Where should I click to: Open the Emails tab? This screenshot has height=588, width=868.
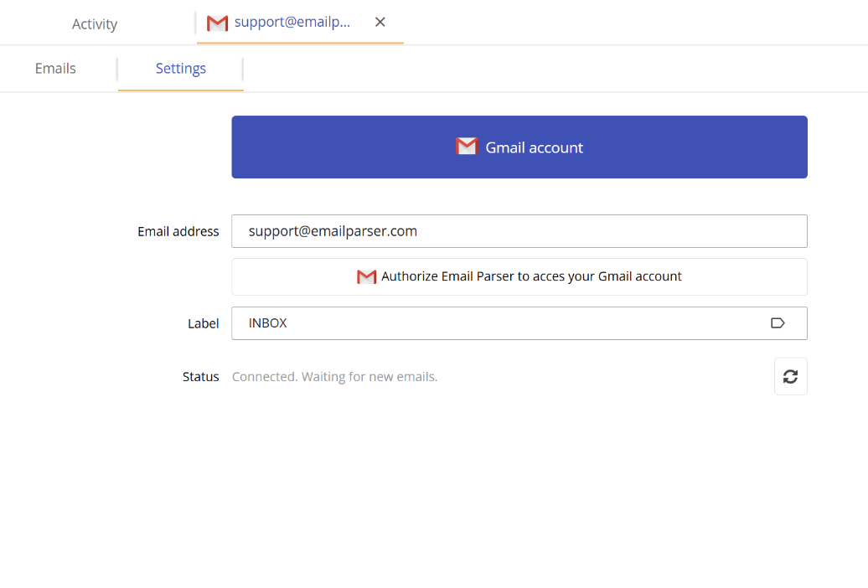54,68
